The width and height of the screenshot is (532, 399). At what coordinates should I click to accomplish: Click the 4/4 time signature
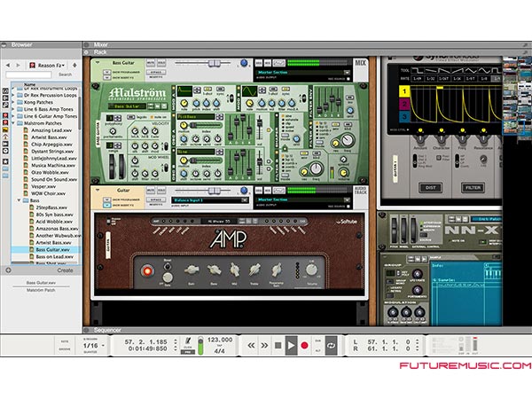[x=220, y=351]
